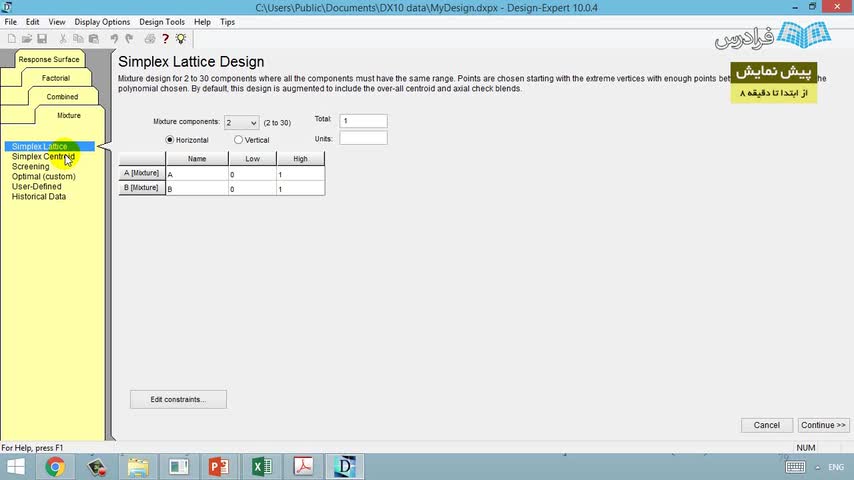This screenshot has height=480, width=854.
Task: Click the High value cell for component A
Action: [301, 174]
